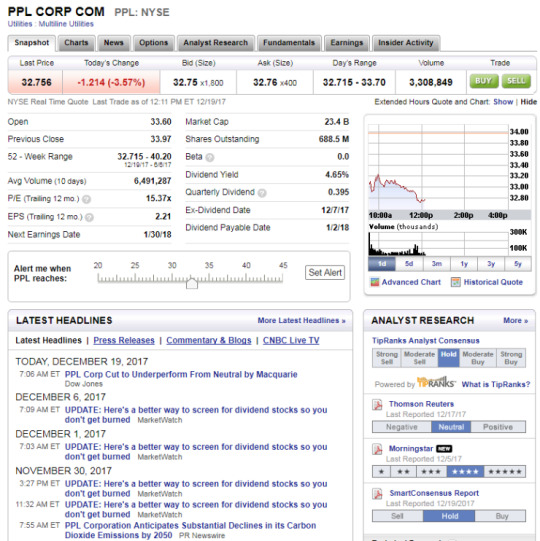Open Quarterly Dividend help icon
Viewport: 540px width, 541px height.
262,193
